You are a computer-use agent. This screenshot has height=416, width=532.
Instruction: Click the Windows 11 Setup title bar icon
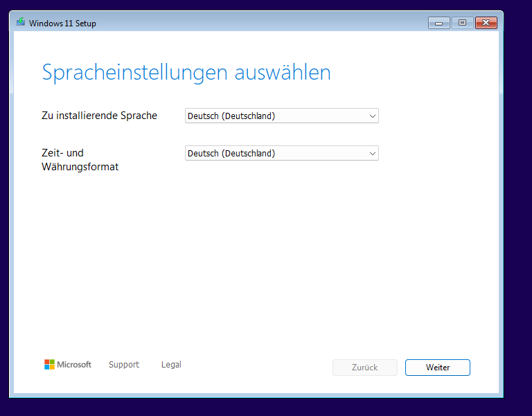tap(21, 22)
